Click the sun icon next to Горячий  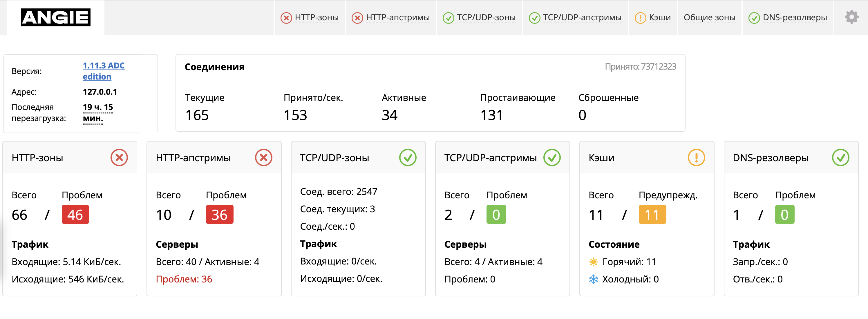coord(593,262)
